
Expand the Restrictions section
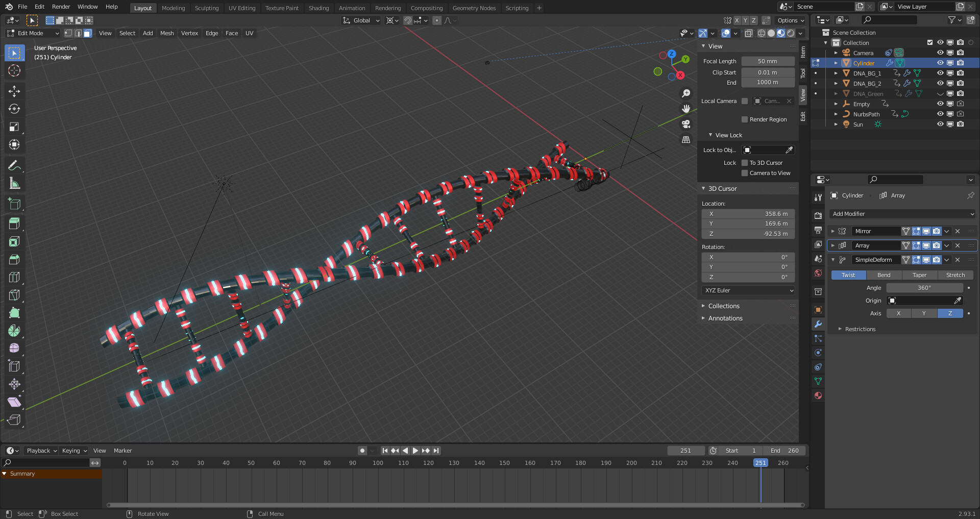[x=860, y=329]
